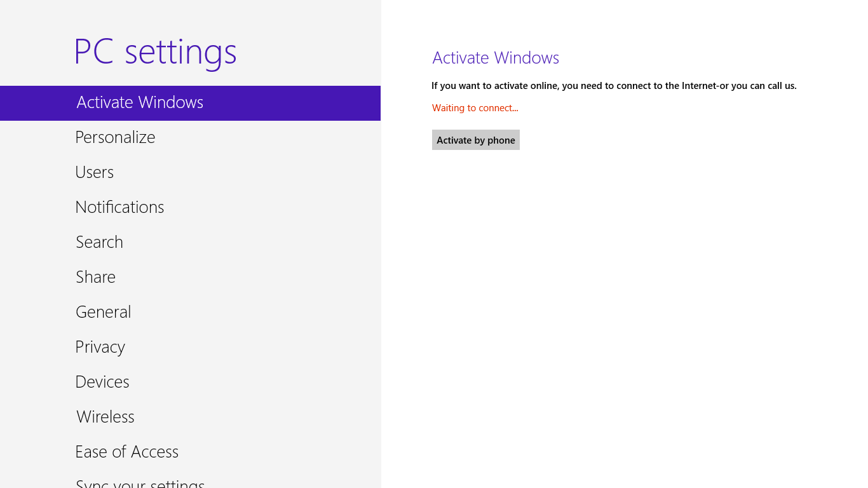Image resolution: width=868 pixels, height=488 pixels.
Task: Switch to General settings
Action: pos(190,313)
